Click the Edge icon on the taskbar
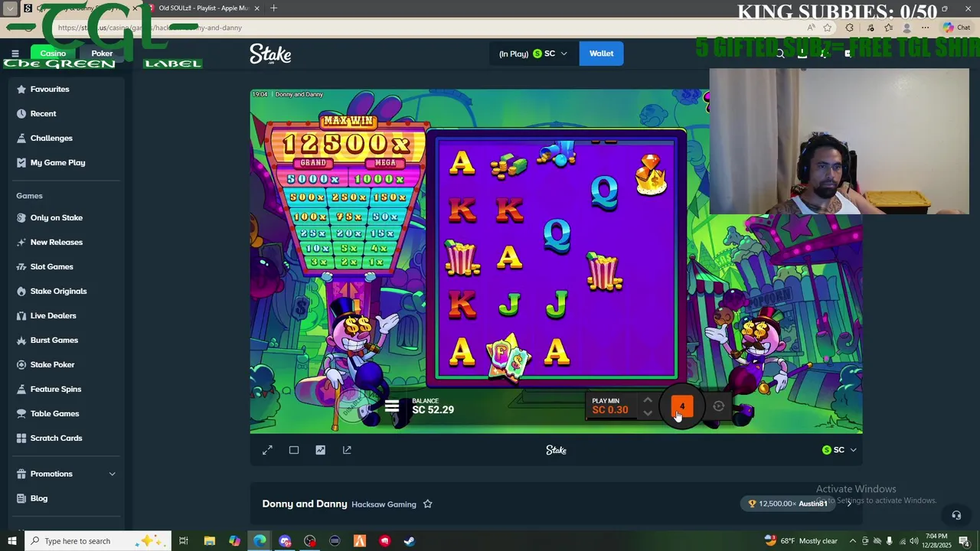Viewport: 980px width, 551px height. tap(260, 541)
